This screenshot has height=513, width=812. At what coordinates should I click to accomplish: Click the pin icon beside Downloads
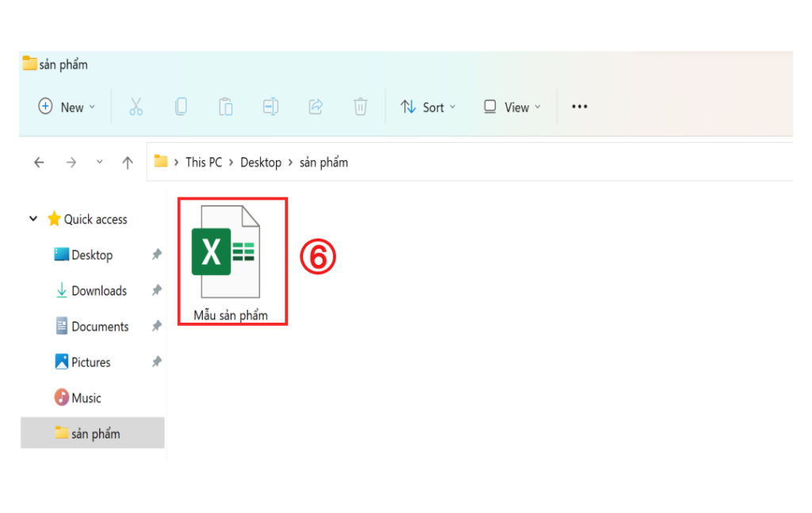pyautogui.click(x=156, y=290)
